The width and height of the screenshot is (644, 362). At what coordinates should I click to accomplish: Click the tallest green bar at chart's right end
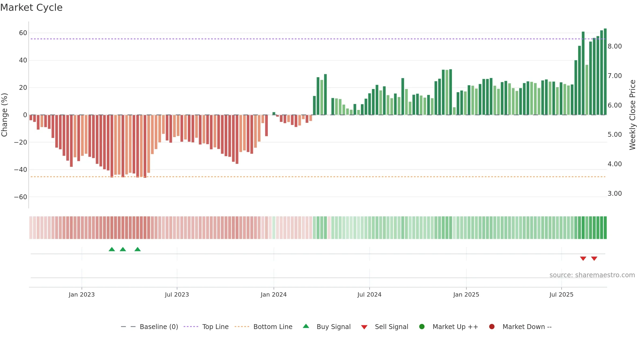pyautogui.click(x=605, y=72)
